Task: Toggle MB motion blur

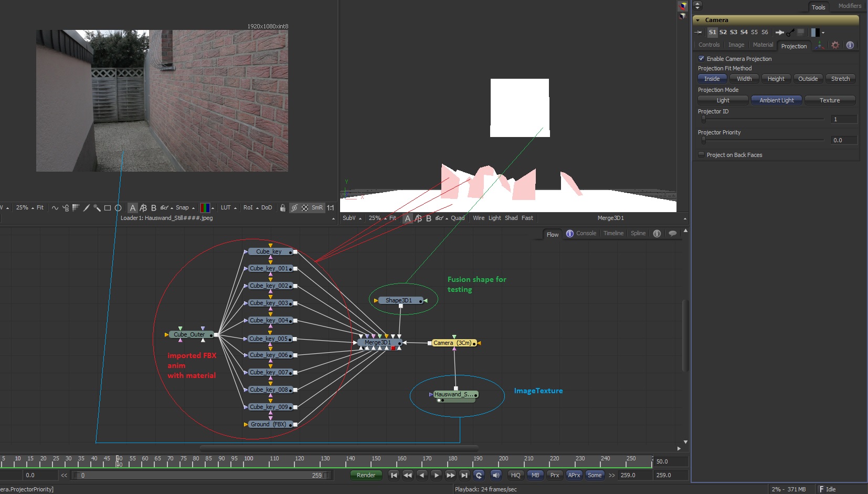Action: tap(535, 475)
